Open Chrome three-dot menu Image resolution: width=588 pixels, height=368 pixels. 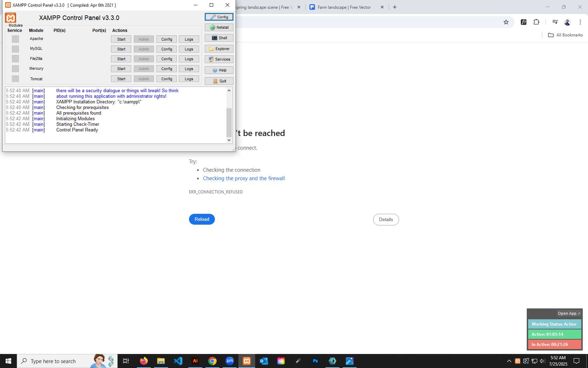580,22
